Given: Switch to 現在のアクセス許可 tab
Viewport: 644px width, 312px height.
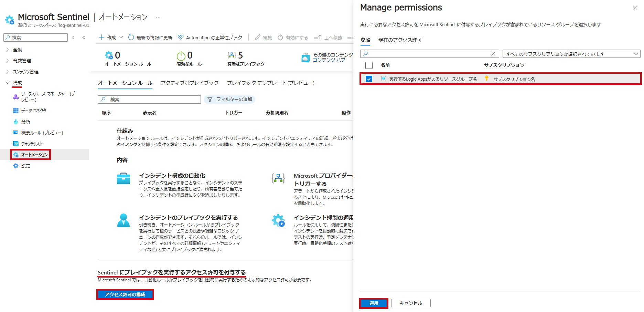Looking at the screenshot, I should point(400,40).
